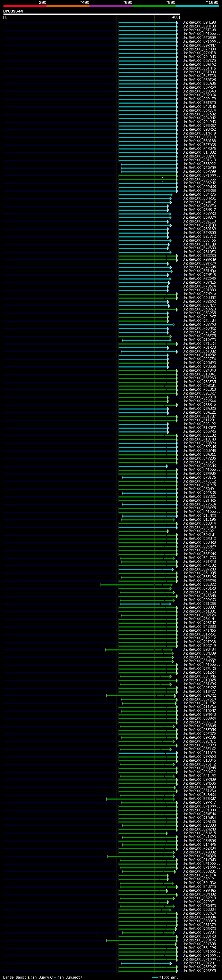Select the label UniRef100_A7NP10
222x980 pixels.
coord(199,294)
